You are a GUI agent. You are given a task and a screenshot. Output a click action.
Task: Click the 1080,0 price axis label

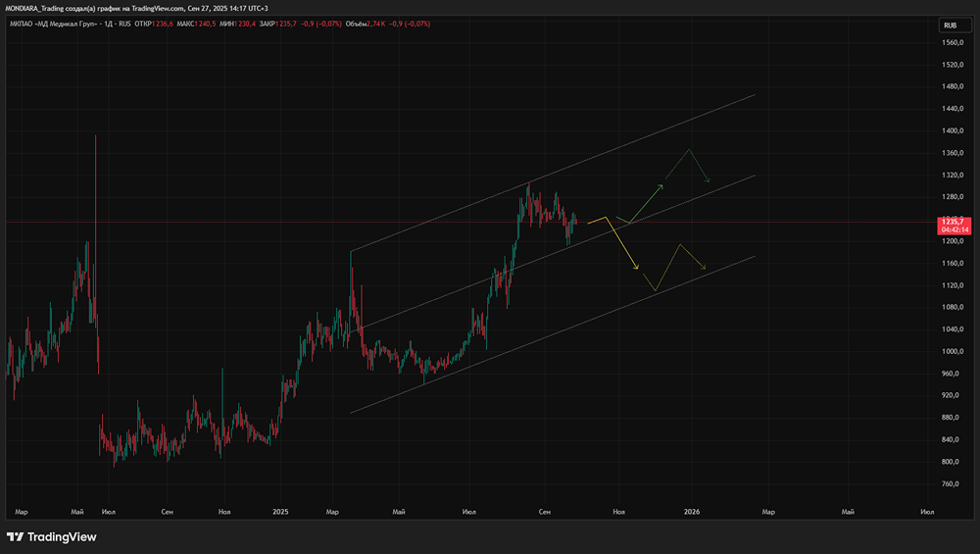[x=953, y=307]
